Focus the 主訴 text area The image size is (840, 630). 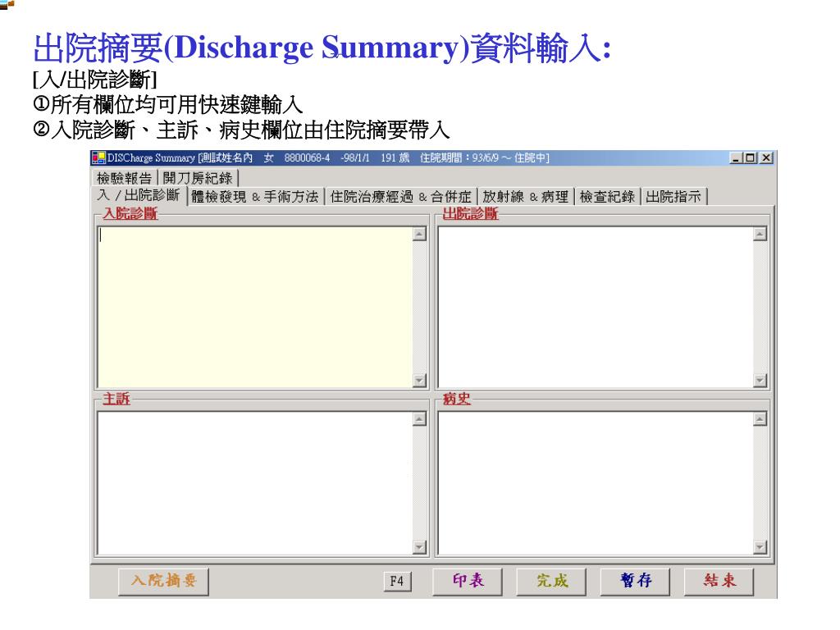pyautogui.click(x=255, y=483)
